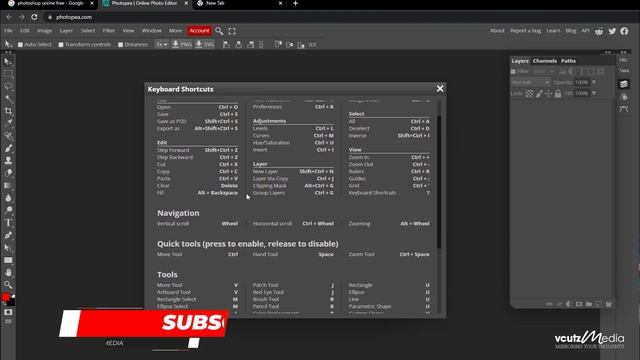Select the Pen tool
This screenshot has height=360, width=640.
pos(8,235)
